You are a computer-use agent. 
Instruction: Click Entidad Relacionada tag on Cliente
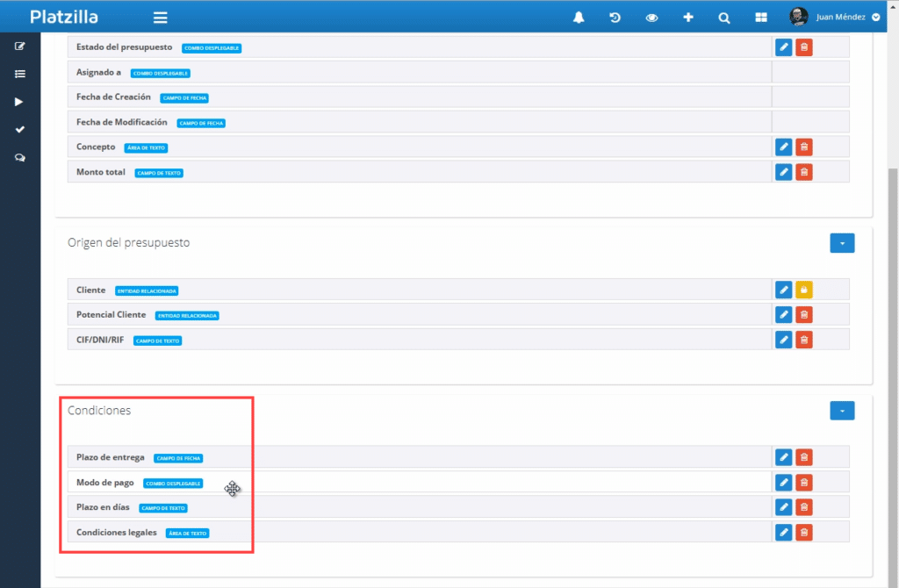pyautogui.click(x=147, y=290)
